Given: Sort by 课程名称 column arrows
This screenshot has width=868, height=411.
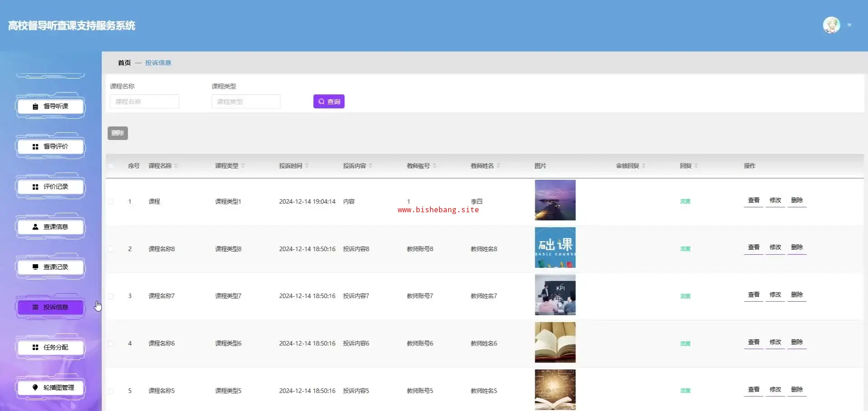Looking at the screenshot, I should pos(176,166).
